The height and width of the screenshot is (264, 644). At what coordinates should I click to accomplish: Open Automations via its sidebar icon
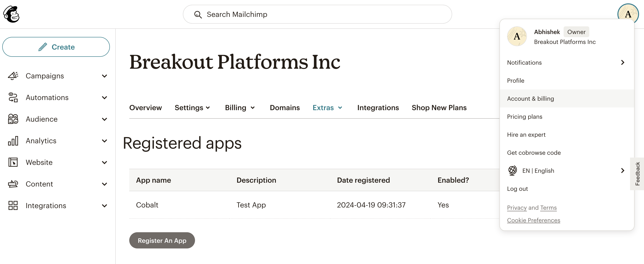(x=13, y=98)
